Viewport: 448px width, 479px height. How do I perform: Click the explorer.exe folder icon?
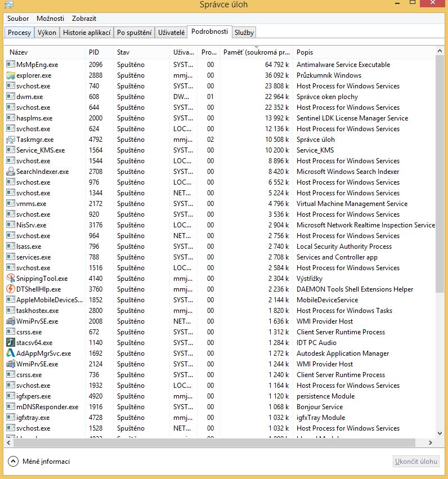coord(11,75)
